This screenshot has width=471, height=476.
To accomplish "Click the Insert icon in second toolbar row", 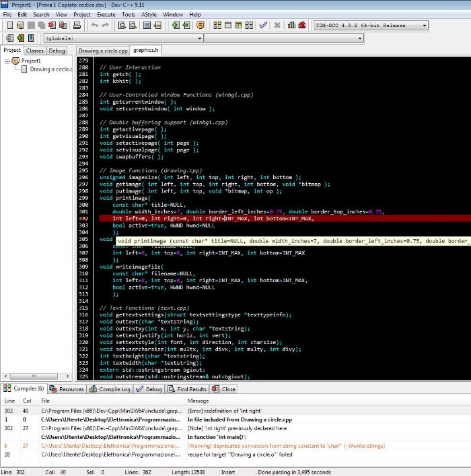I will (x=9, y=38).
